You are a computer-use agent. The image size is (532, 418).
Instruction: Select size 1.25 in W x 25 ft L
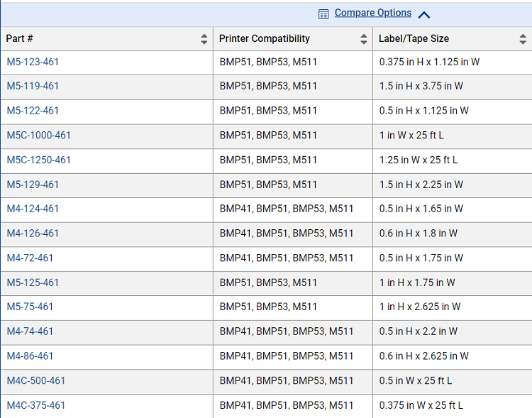[419, 160]
